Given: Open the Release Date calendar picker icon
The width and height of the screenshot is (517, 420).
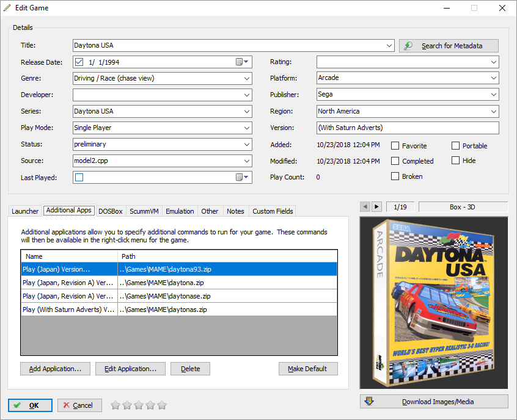Looking at the screenshot, I should coord(242,62).
